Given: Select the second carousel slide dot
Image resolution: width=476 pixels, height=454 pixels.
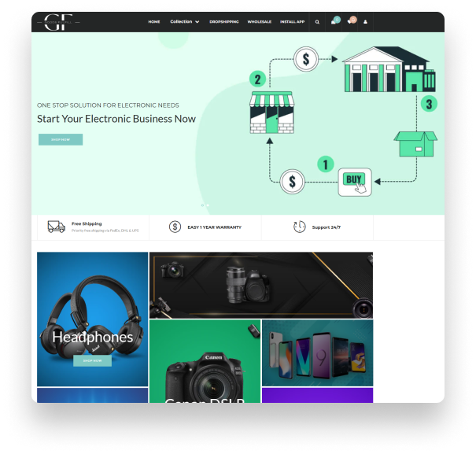Looking at the screenshot, I should [x=208, y=205].
